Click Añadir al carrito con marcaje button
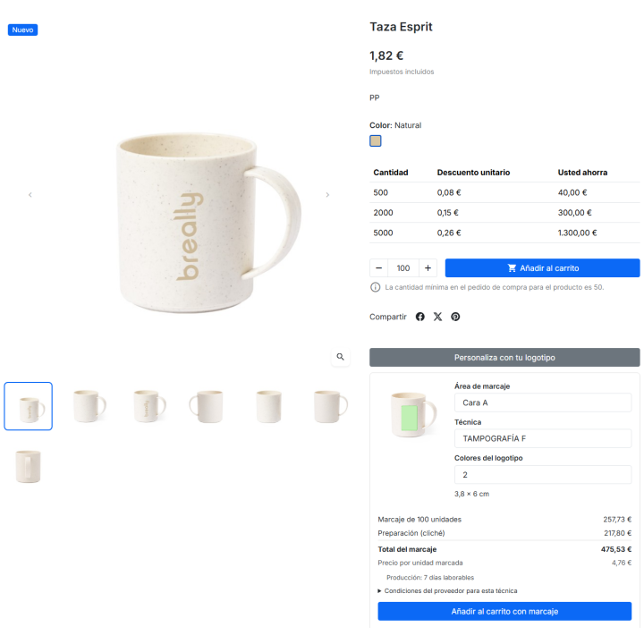 [504, 612]
